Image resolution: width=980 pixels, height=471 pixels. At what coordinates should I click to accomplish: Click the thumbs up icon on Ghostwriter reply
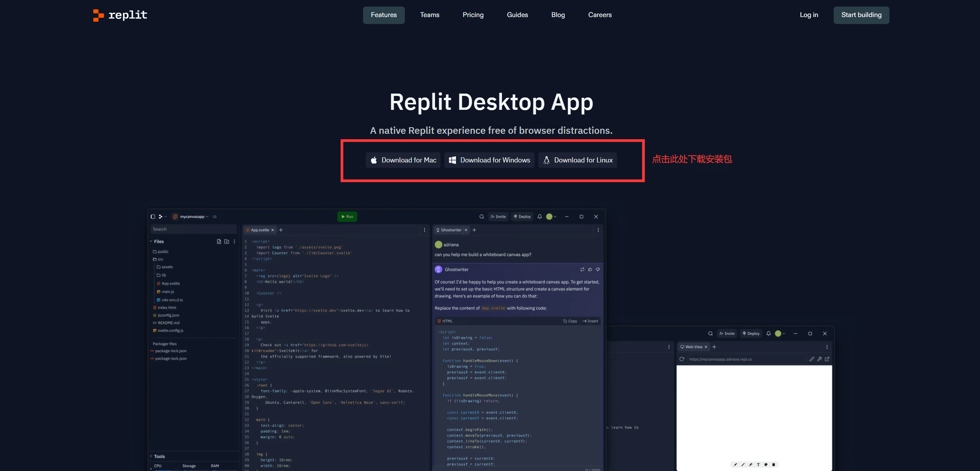590,270
